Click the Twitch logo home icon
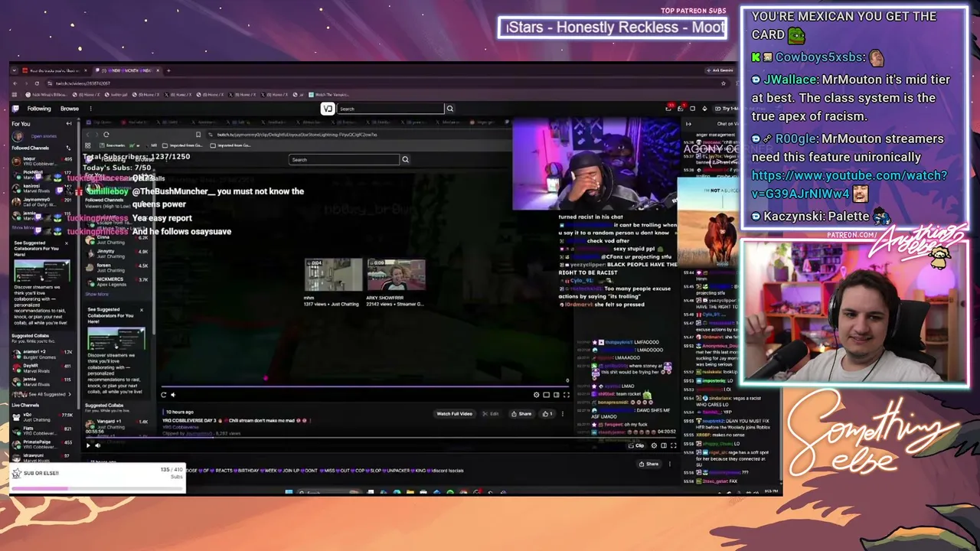980x551 pixels. (17, 109)
